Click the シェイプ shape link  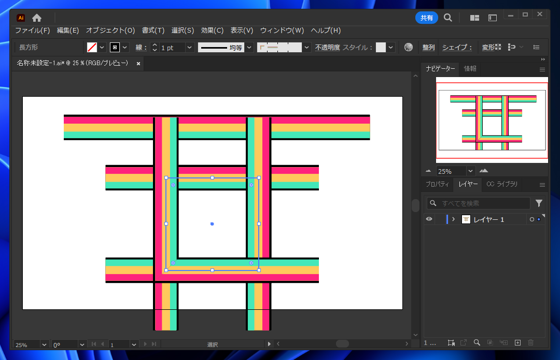(457, 48)
